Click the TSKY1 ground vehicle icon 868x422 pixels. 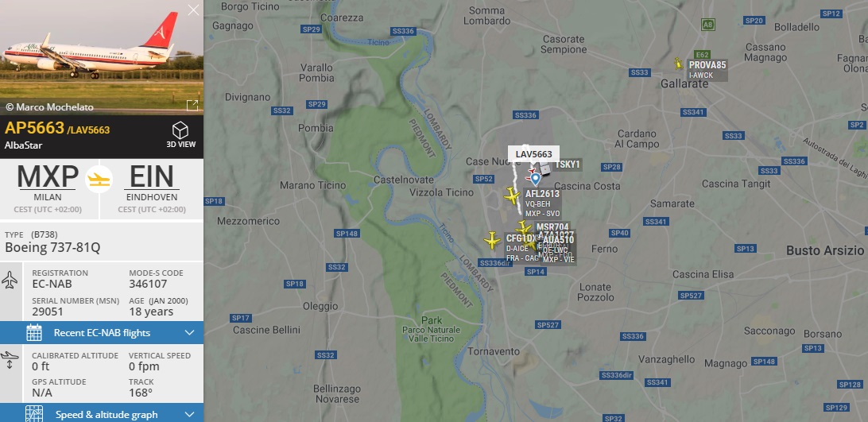545,169
